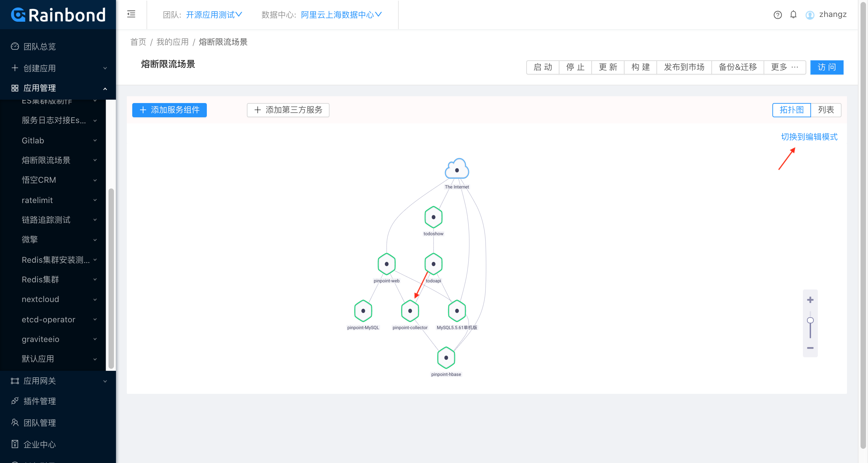Click the plus icon beside 创建应用
This screenshot has width=868, height=463.
[x=15, y=68]
